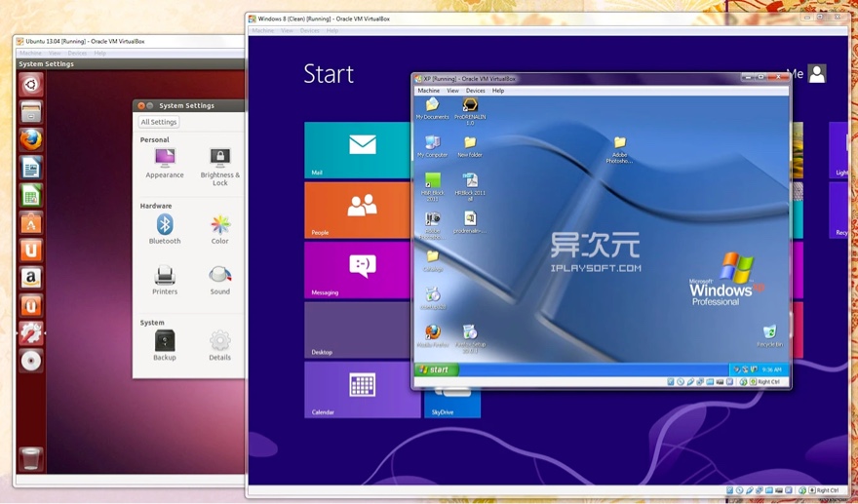Select the Catalogs folder on XP desktop
The image size is (858, 504).
[x=432, y=261]
